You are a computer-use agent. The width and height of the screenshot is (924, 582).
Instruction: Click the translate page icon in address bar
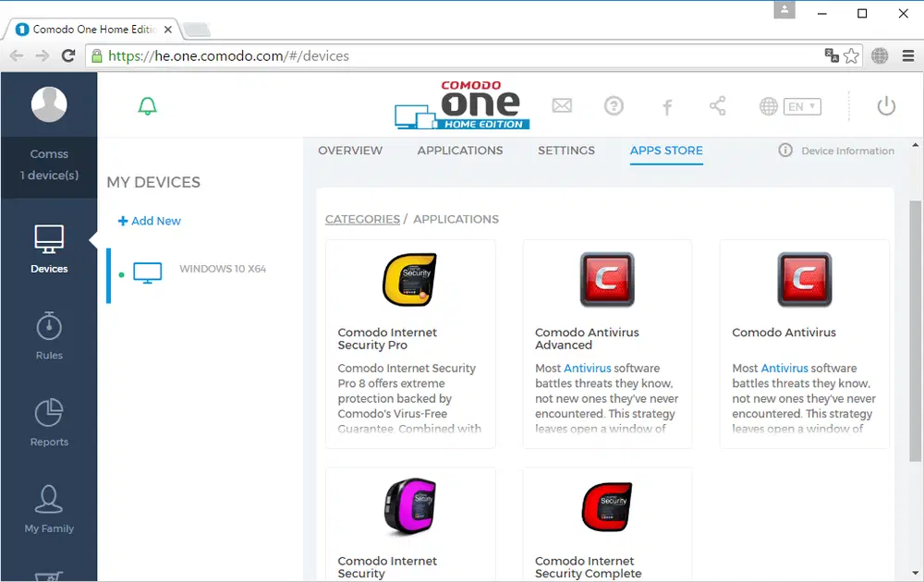tap(832, 55)
